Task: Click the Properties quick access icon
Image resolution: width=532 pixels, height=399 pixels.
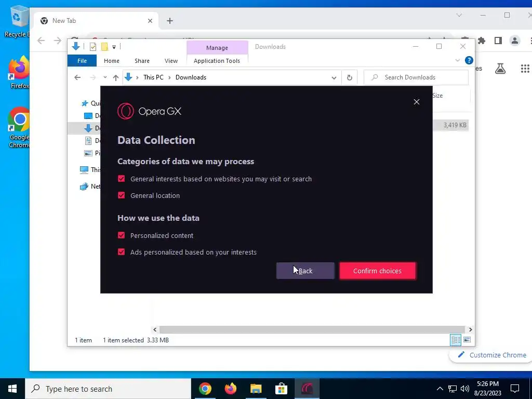Action: tap(92, 47)
